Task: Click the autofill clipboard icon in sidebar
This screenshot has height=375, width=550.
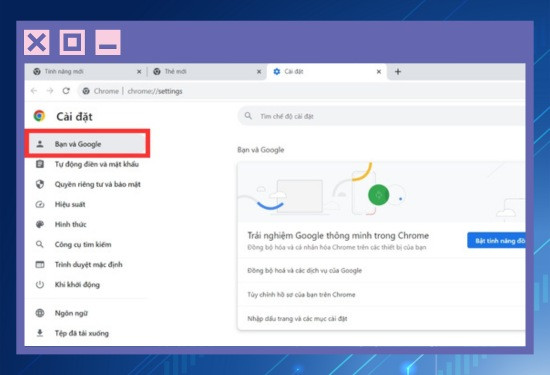Action: [x=40, y=164]
